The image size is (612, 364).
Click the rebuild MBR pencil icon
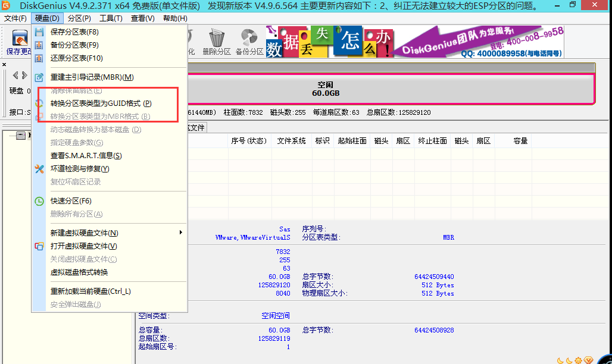click(39, 77)
